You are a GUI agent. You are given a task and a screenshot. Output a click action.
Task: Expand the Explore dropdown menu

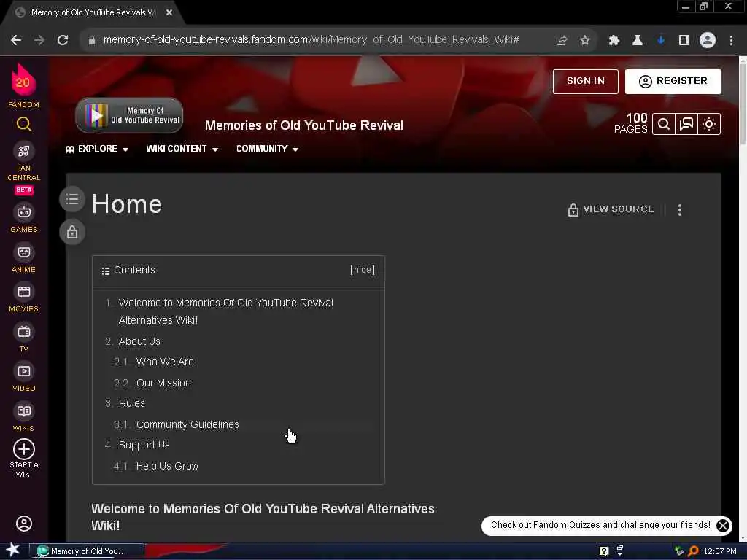(97, 149)
